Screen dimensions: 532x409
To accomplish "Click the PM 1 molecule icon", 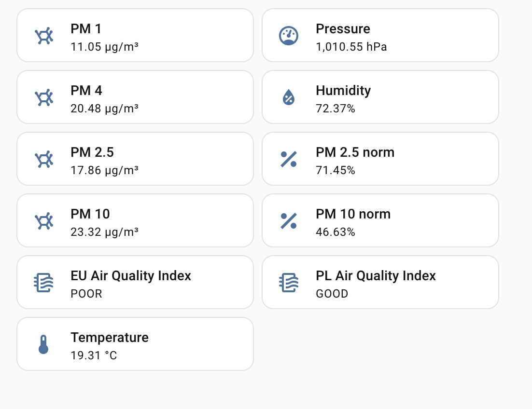I will coord(44,36).
